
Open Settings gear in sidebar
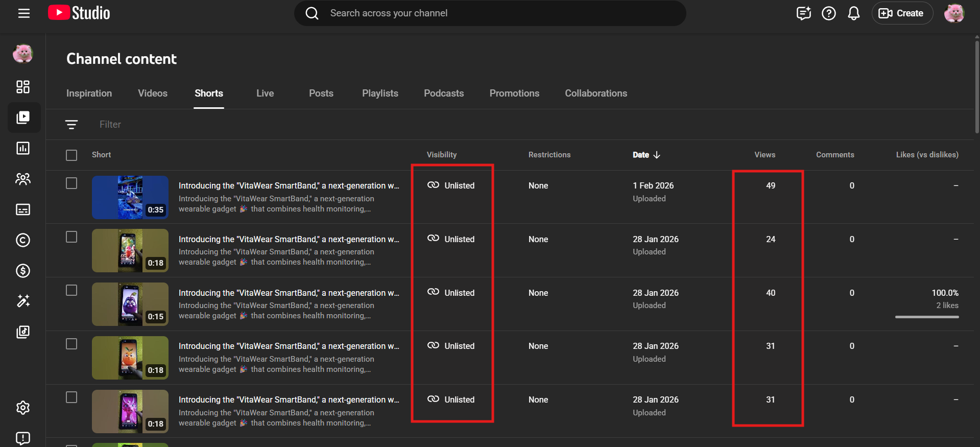(23, 408)
